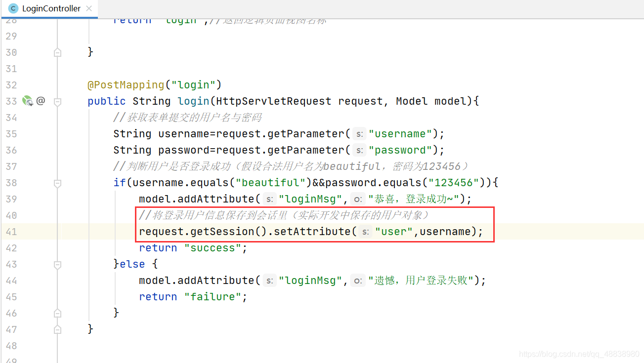Click the "s:" hint before "username" string
644x363 pixels.
(359, 134)
